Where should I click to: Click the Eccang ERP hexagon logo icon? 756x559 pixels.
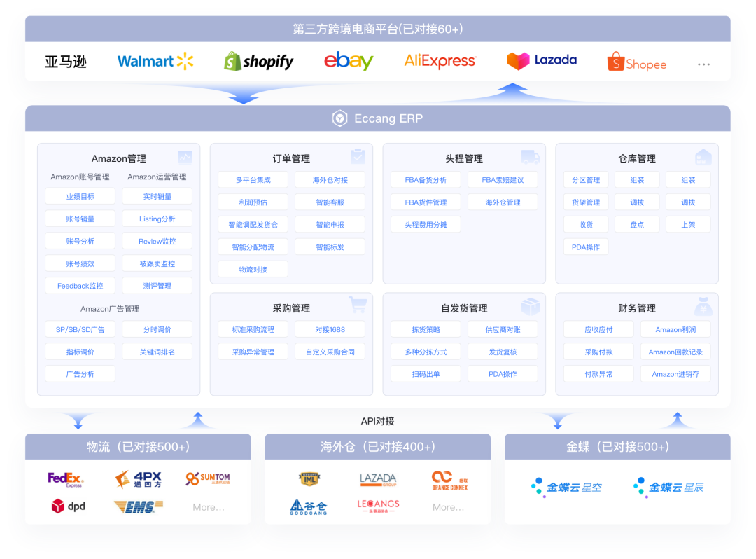(339, 118)
